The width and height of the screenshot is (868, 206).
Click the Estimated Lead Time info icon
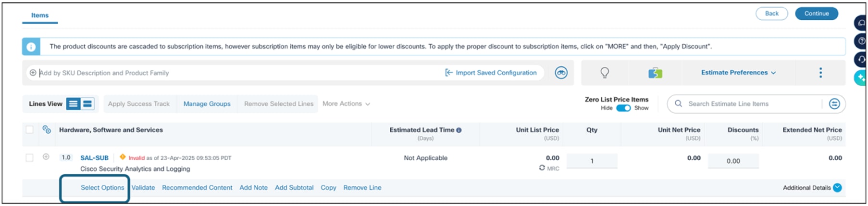coord(459,130)
